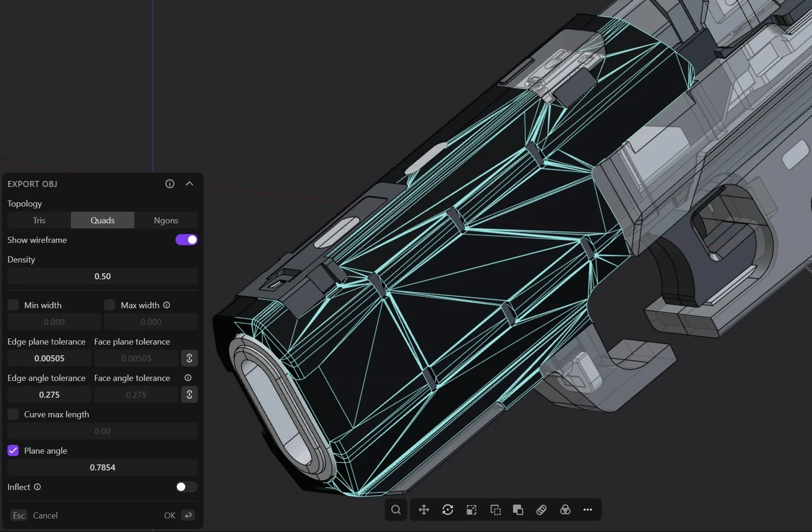Click Face plane tolerance field
812x532 pixels.
136,358
